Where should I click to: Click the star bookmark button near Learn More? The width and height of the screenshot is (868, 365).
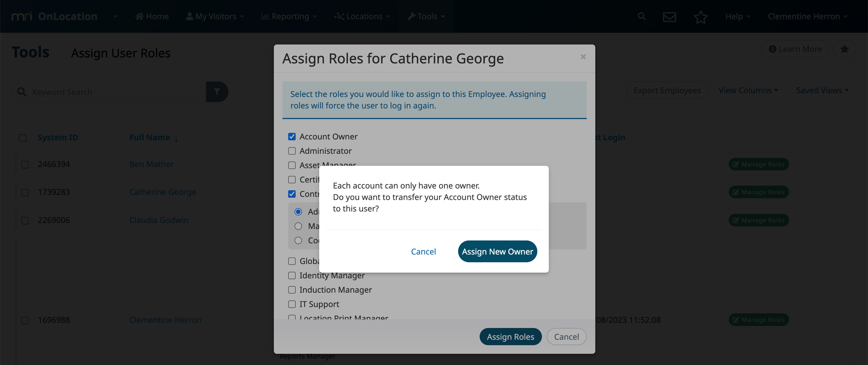pyautogui.click(x=844, y=49)
